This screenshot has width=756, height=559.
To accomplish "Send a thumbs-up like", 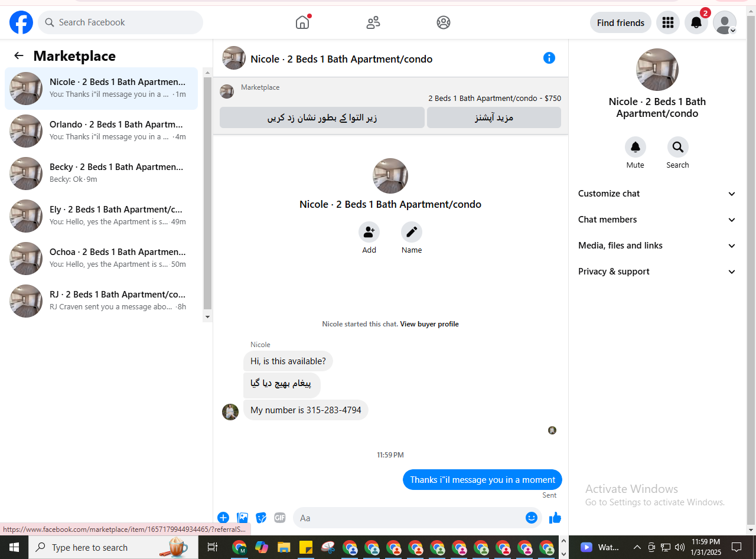I will [555, 518].
